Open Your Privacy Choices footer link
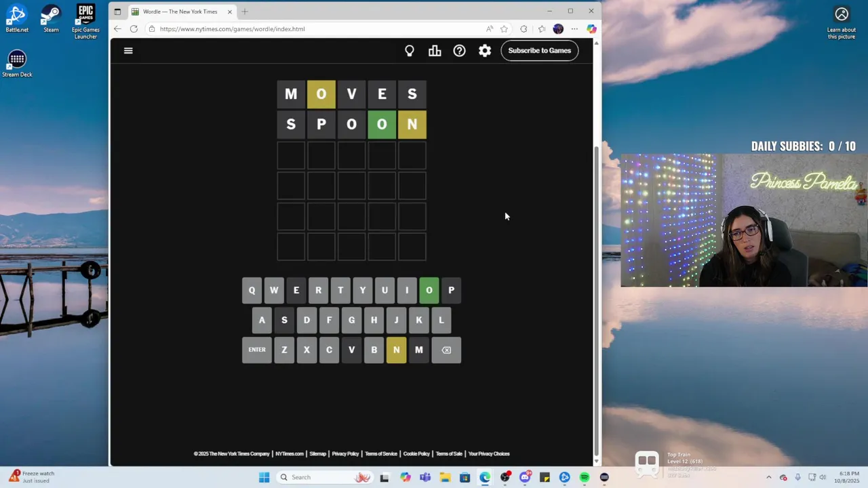Screen dimensions: 868x488 pos(489,454)
